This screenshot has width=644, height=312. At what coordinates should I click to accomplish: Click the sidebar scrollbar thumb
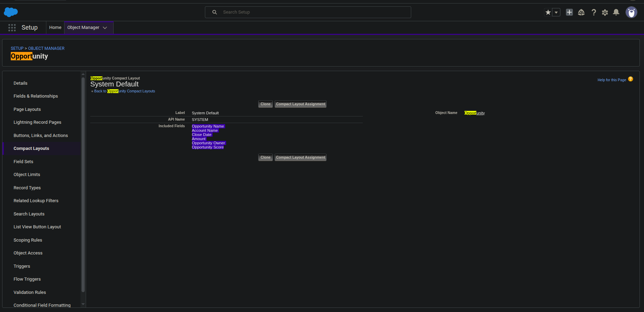tap(83, 185)
